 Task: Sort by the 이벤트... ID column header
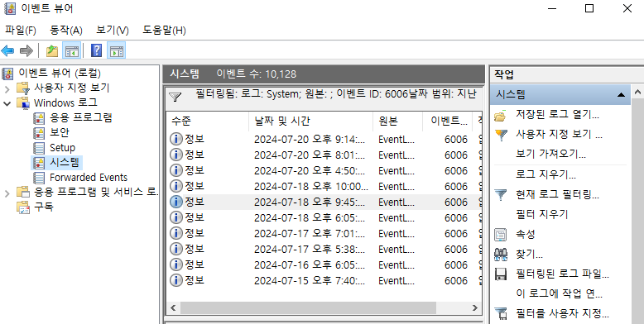(x=447, y=121)
